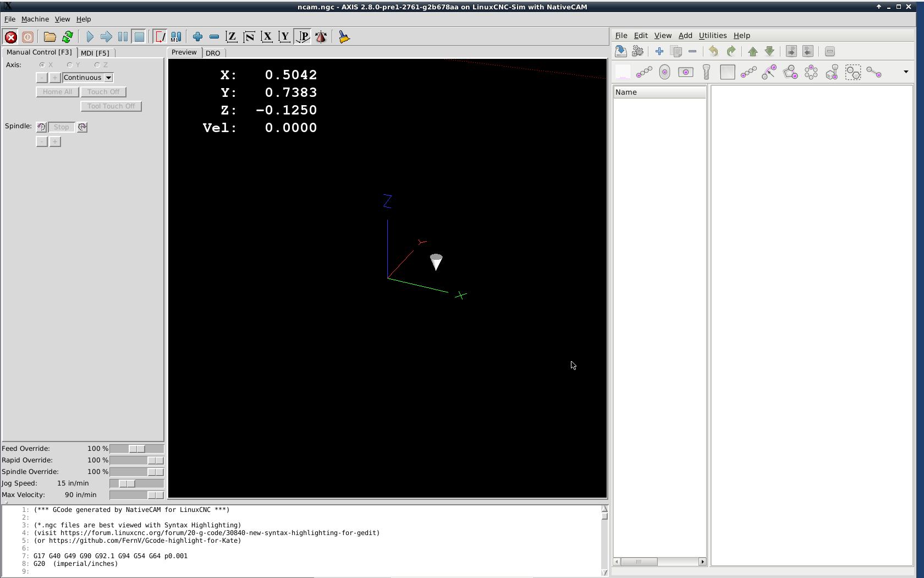Screen dimensions: 924x578
Task: Click the spindle Stop button
Action: tap(62, 127)
